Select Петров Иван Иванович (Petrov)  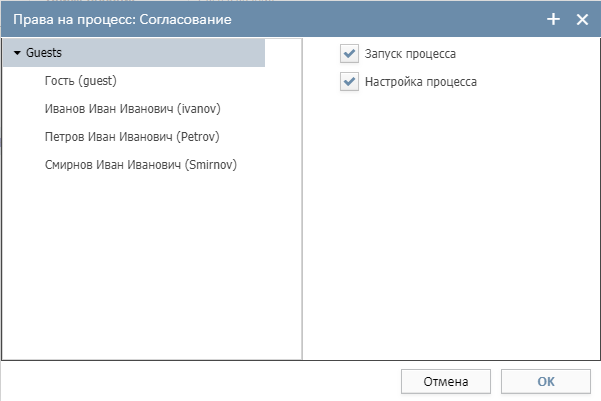(x=132, y=137)
